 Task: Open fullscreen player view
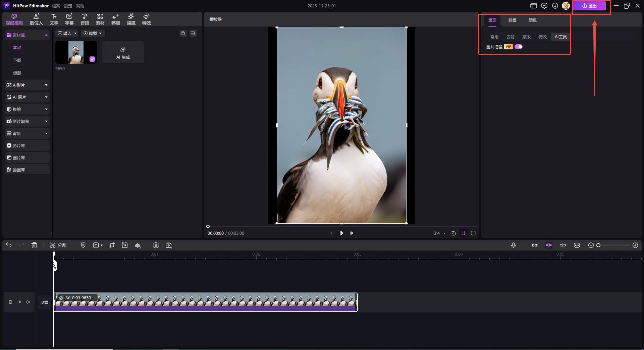pyautogui.click(x=473, y=233)
